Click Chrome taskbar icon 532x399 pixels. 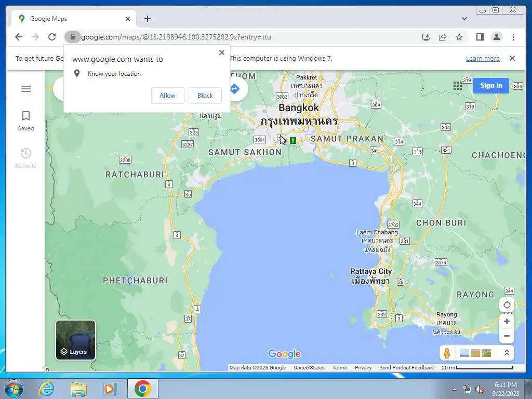pos(143,389)
